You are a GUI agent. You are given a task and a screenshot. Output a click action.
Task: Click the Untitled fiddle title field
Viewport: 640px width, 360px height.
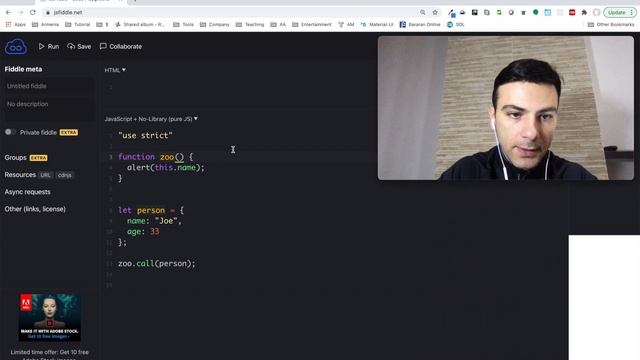[x=49, y=86]
